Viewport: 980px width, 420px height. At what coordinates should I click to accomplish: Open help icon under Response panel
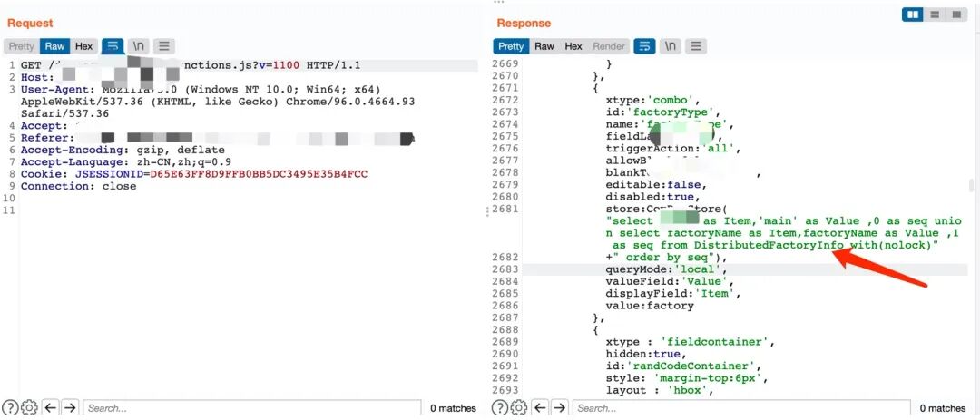tap(499, 408)
